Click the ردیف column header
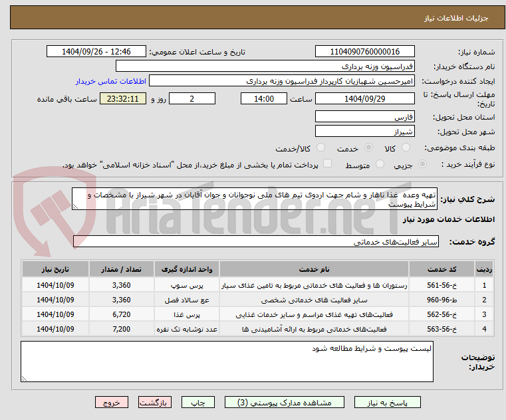Viewport: 506px width, 420px height. coord(484,269)
